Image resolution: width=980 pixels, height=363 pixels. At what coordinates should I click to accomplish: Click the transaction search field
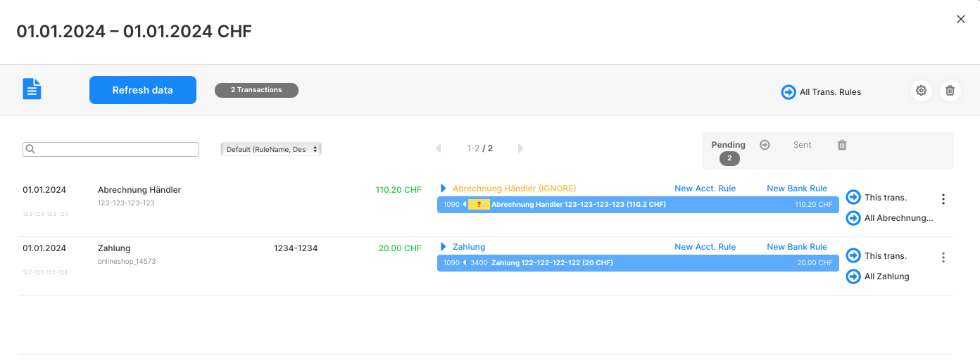pyautogui.click(x=111, y=149)
